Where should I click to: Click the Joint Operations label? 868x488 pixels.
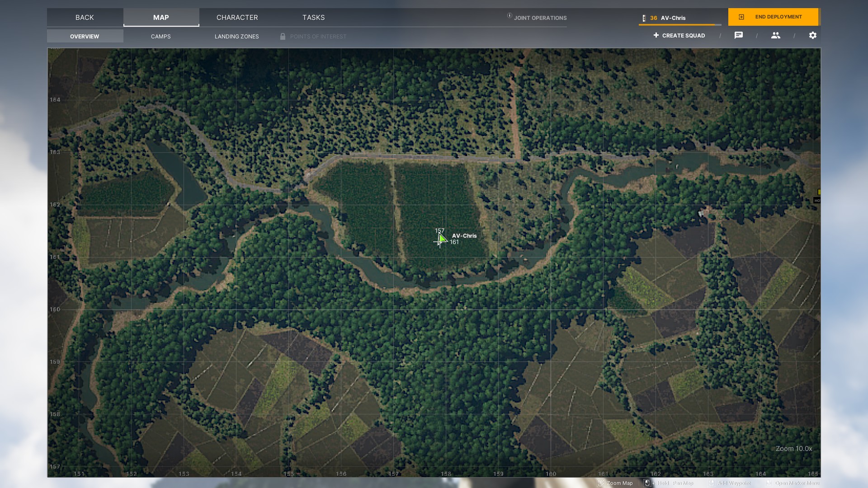coord(540,18)
